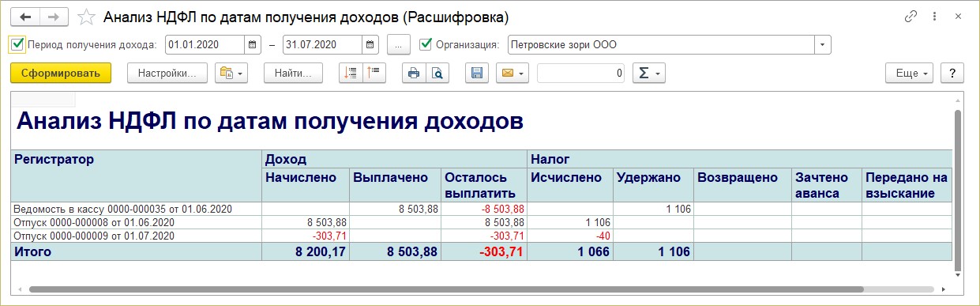Image resolution: width=980 pixels, height=306 pixels.
Task: Open calendar for end date 31.07.2020
Action: click(x=370, y=44)
